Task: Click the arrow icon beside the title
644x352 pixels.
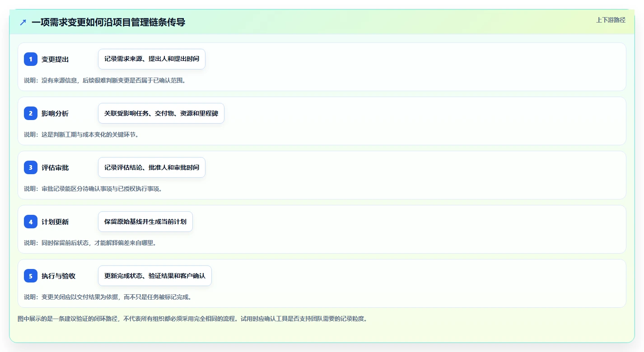Action: [23, 22]
